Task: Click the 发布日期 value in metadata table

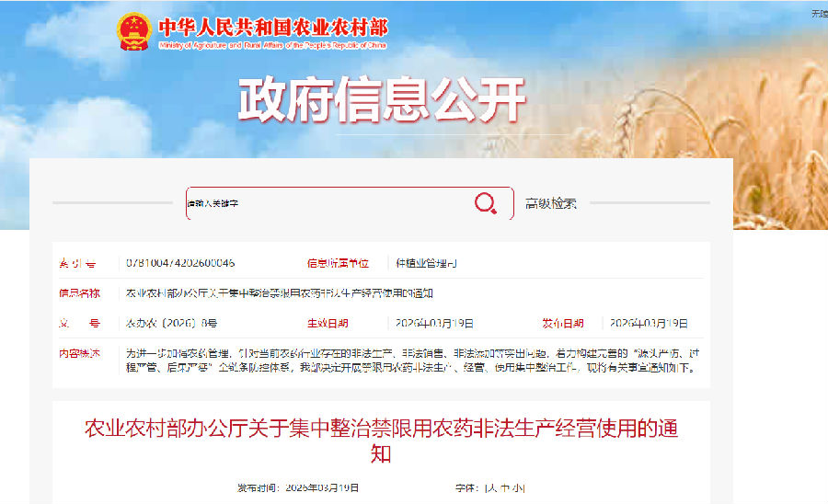Action: tap(649, 323)
